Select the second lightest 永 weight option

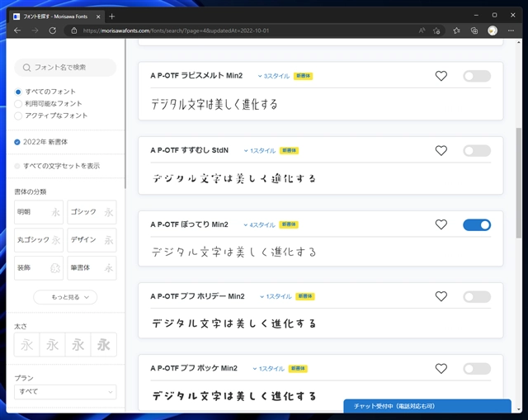(52, 345)
